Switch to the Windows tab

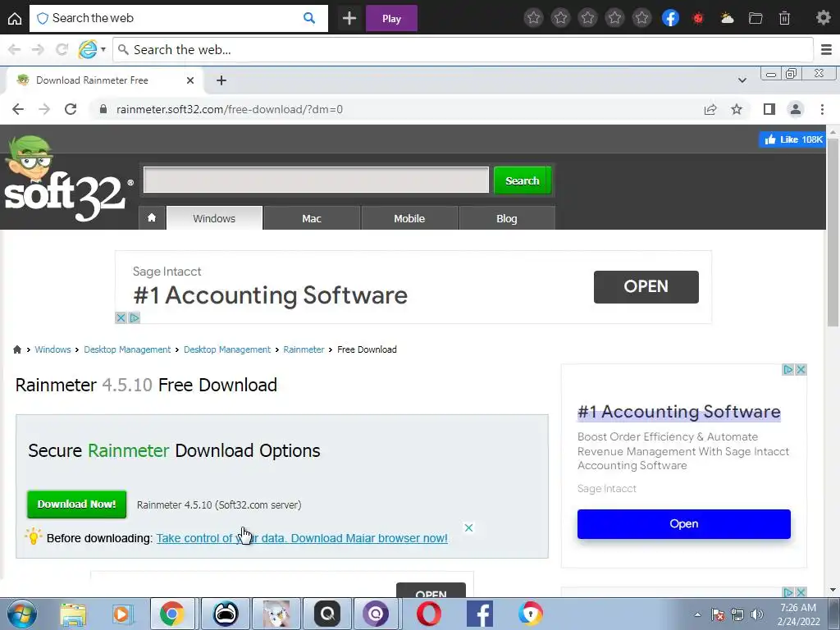click(214, 218)
